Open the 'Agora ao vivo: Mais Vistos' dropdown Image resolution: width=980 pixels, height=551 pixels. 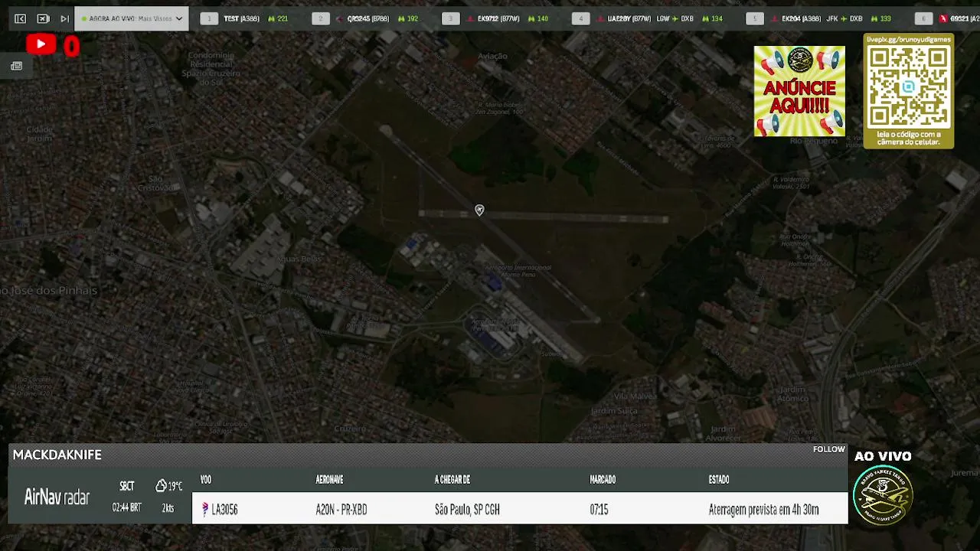132,18
